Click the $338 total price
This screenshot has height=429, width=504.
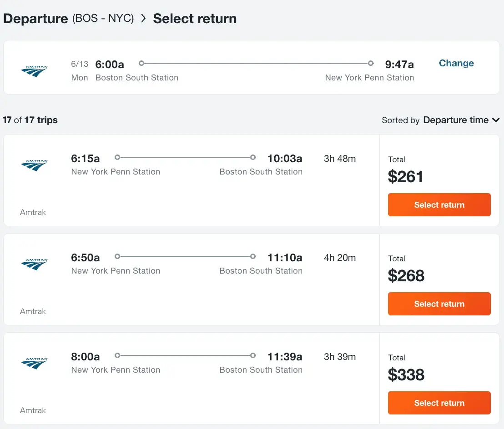tap(406, 375)
